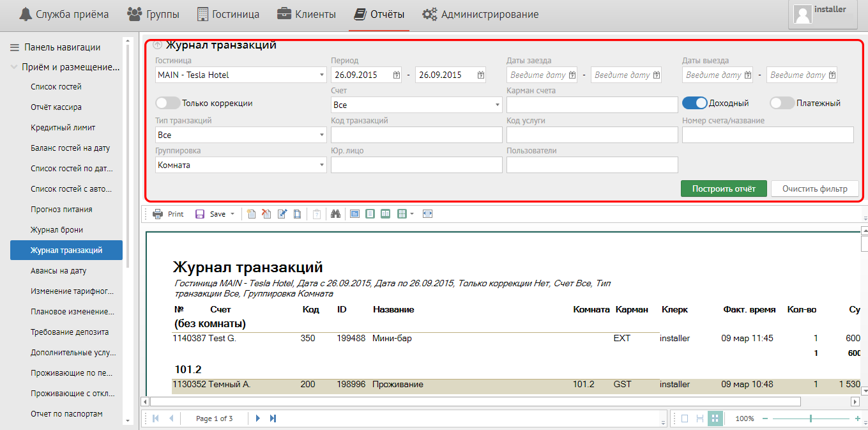This screenshot has width=868, height=430.
Task: Click the zoom slider handle
Action: pyautogui.click(x=811, y=418)
